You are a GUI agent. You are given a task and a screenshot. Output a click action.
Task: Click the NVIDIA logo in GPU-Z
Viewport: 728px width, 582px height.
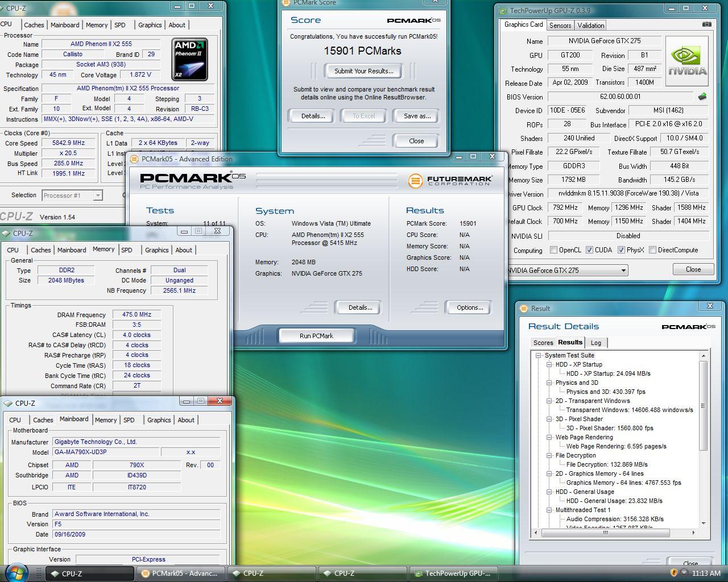pyautogui.click(x=687, y=60)
